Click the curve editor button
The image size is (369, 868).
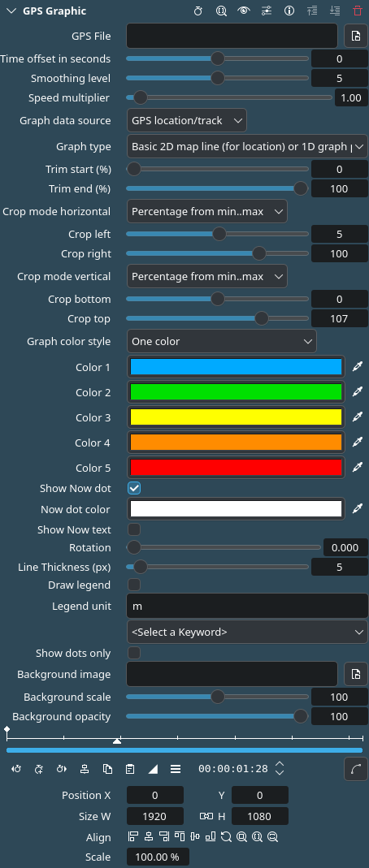point(356,769)
